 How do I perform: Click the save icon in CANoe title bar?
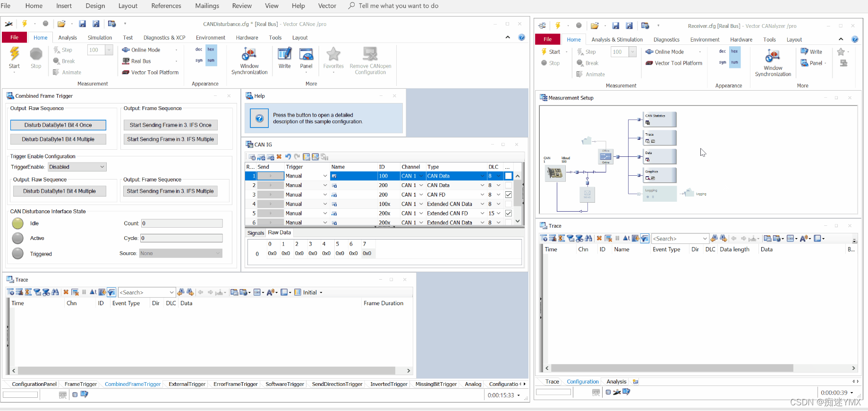pyautogui.click(x=82, y=24)
